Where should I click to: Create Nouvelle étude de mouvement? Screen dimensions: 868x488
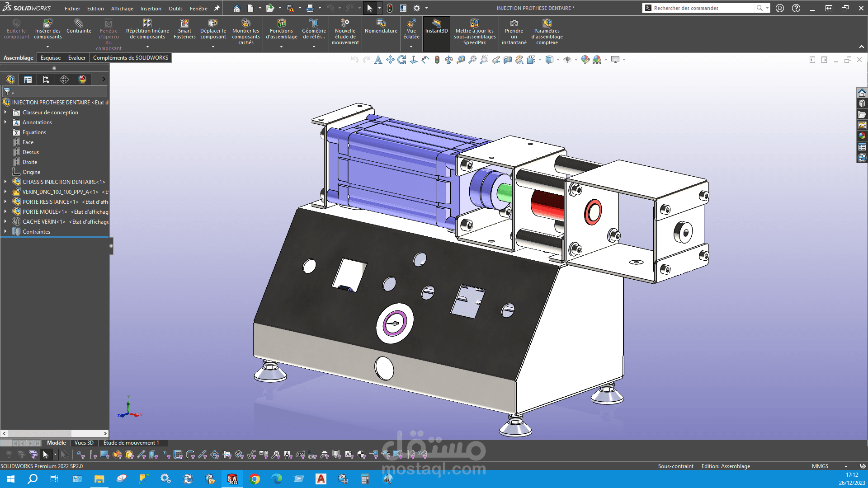(x=345, y=32)
